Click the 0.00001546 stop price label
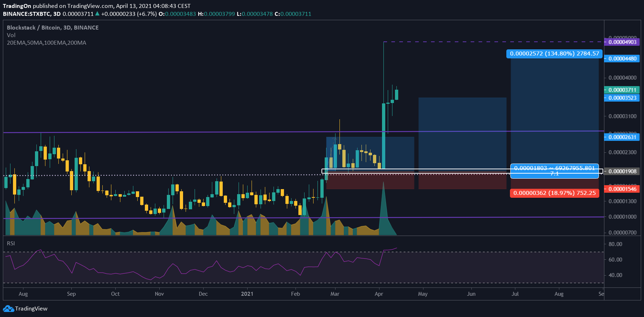Viewport: 644px width, 317px height. click(x=622, y=189)
